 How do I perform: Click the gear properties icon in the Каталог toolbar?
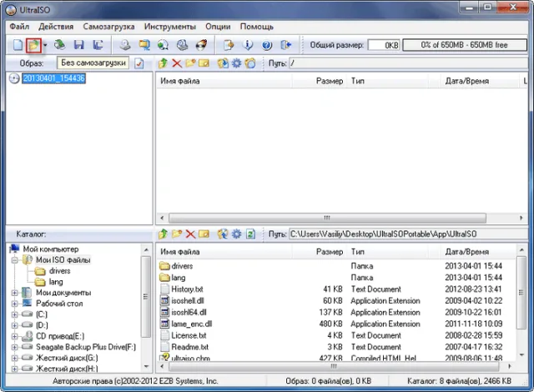[236, 234]
